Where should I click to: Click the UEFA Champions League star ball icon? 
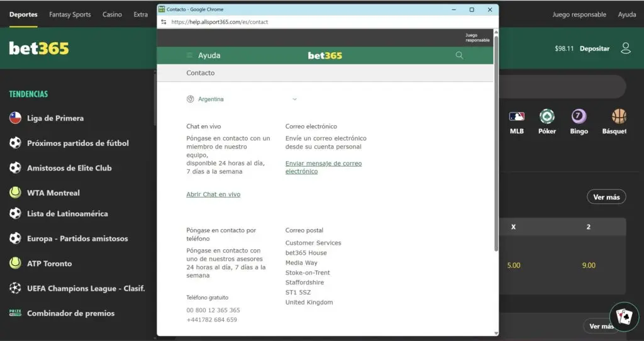tap(15, 288)
